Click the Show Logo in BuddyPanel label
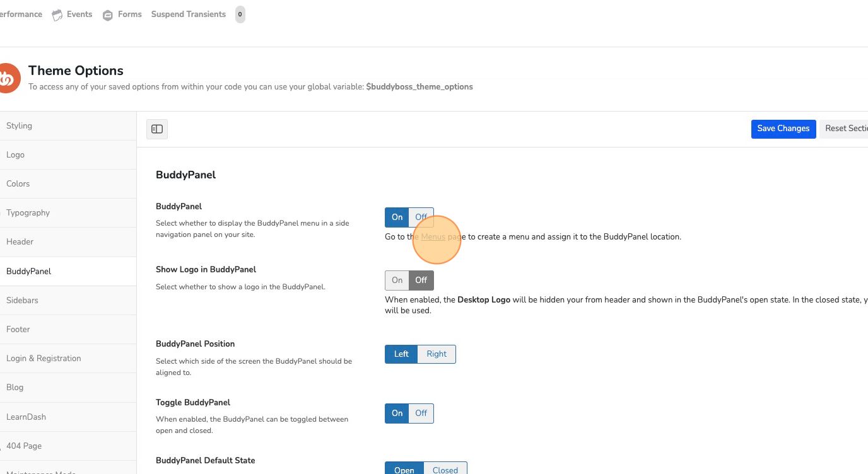Image resolution: width=868 pixels, height=474 pixels. click(206, 269)
